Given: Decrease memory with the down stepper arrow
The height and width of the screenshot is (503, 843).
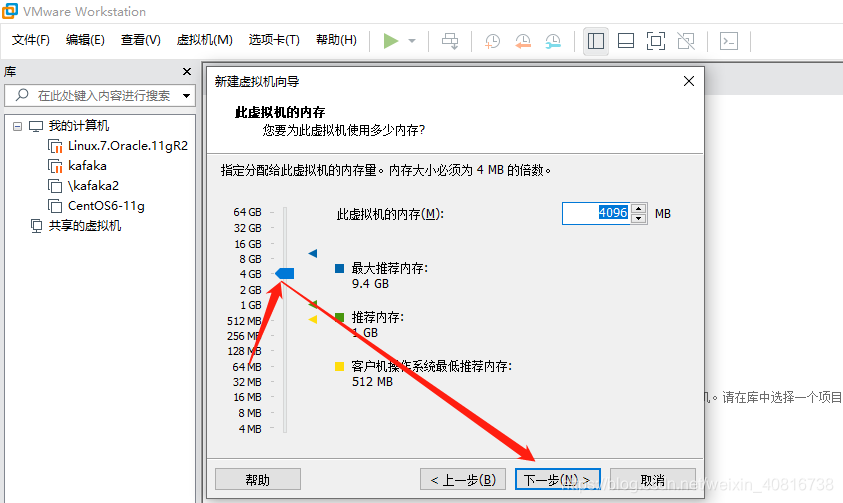Looking at the screenshot, I should pyautogui.click(x=639, y=218).
